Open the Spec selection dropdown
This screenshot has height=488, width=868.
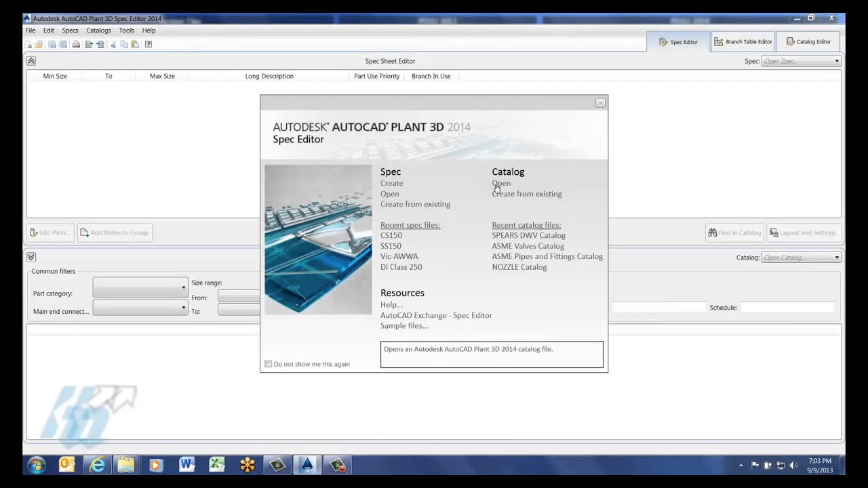pos(802,61)
